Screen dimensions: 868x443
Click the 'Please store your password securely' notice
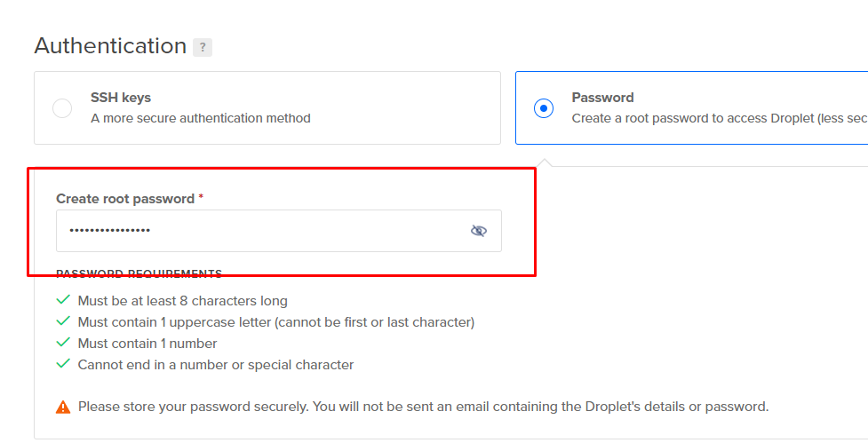(424, 407)
